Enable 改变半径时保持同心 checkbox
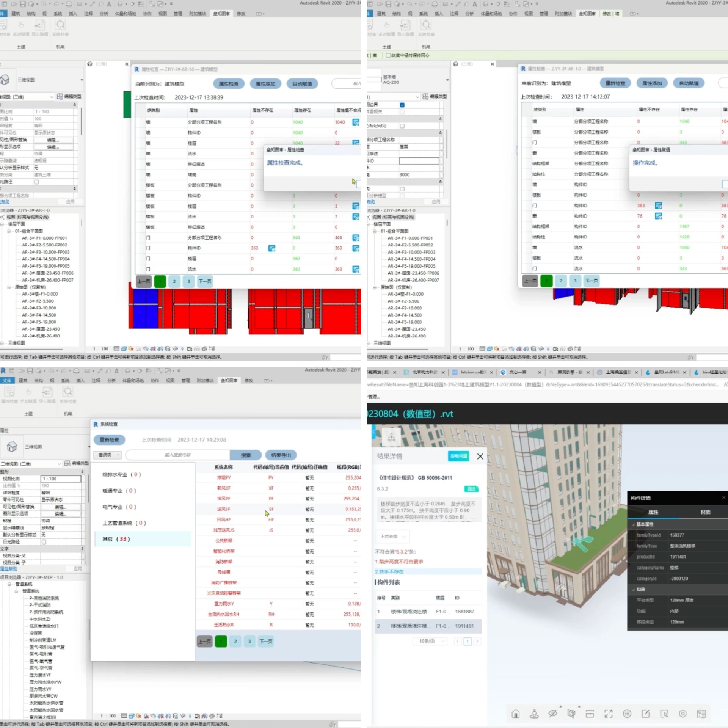This screenshot has width=728, height=728. [x=388, y=55]
